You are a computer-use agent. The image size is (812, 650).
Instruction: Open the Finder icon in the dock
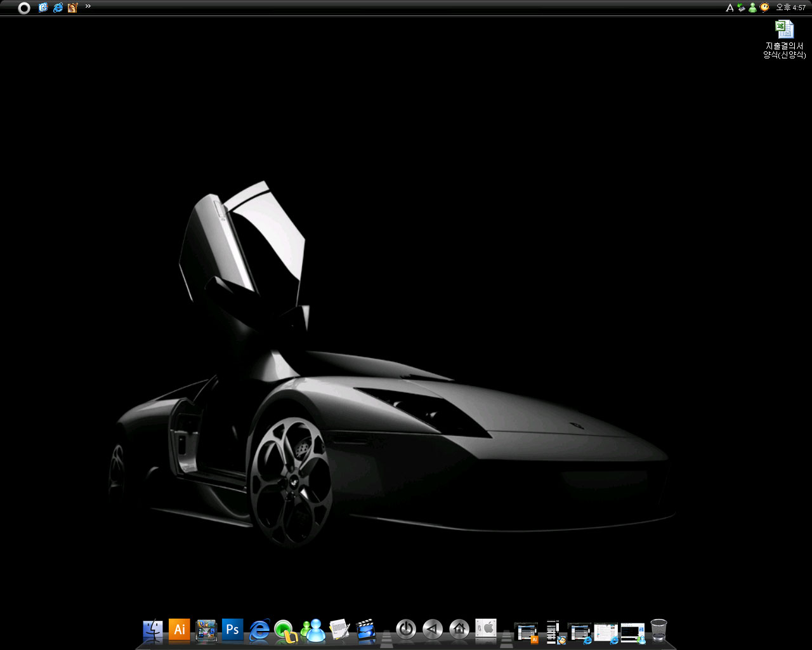pyautogui.click(x=152, y=630)
